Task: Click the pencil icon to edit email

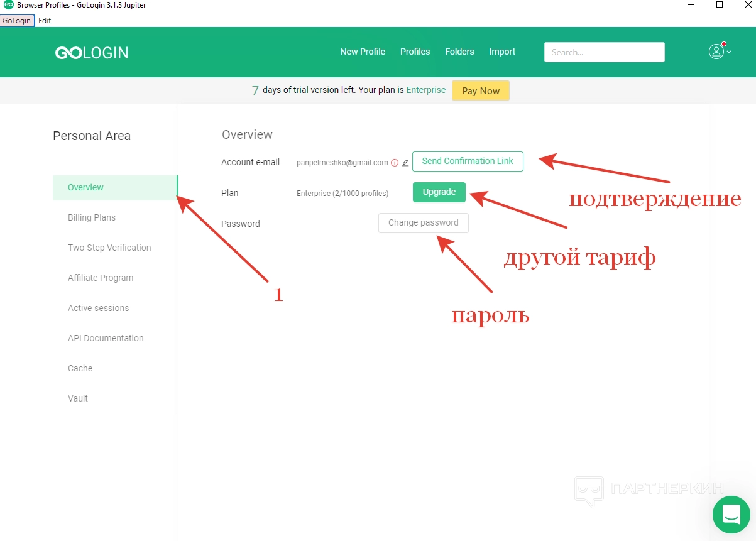Action: (405, 163)
